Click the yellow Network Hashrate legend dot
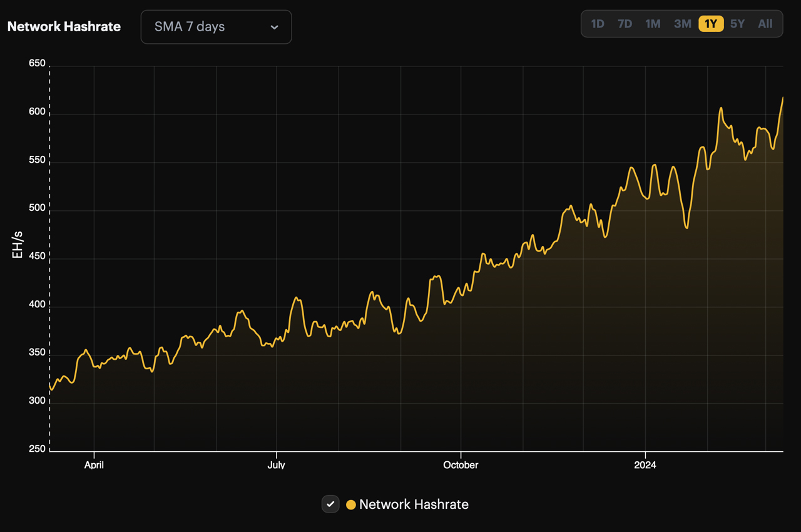The height and width of the screenshot is (532, 801). point(351,504)
